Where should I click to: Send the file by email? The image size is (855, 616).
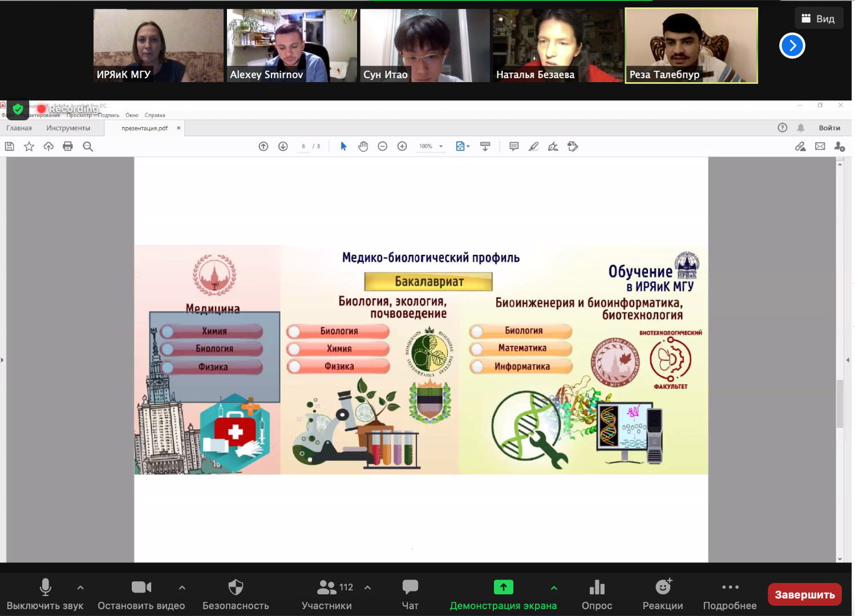tap(820, 147)
